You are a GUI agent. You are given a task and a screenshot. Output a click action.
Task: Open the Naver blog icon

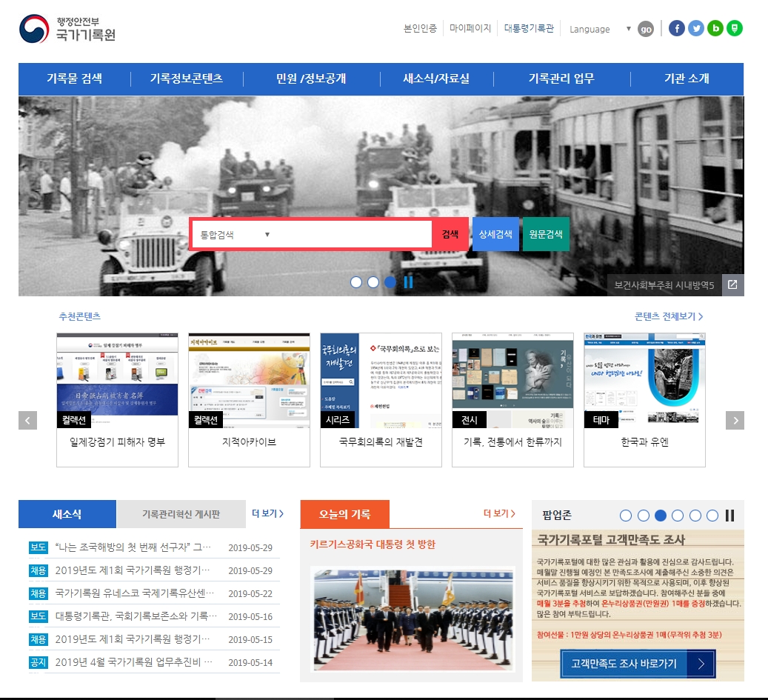coord(715,29)
